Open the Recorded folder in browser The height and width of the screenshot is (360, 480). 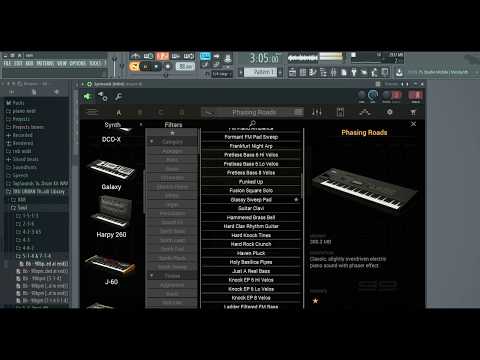click(19, 135)
